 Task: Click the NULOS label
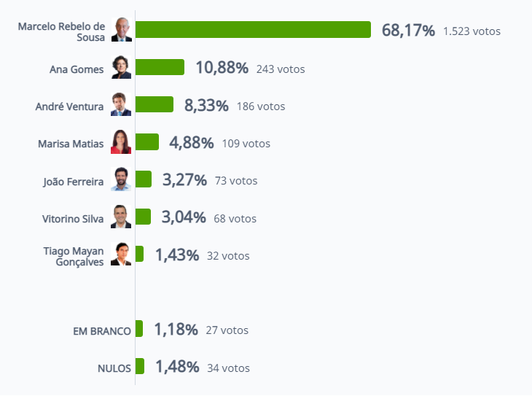pos(114,368)
